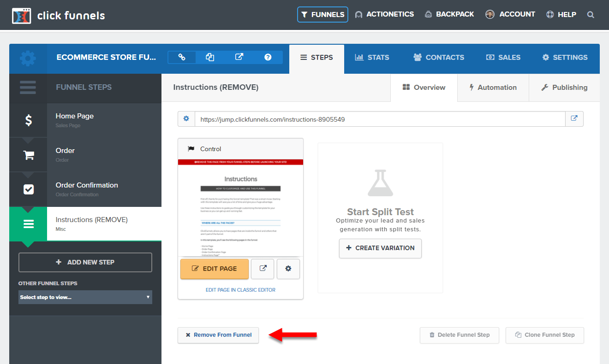Image resolution: width=609 pixels, height=364 pixels.
Task: Open page URL external link icon
Action: [574, 119]
